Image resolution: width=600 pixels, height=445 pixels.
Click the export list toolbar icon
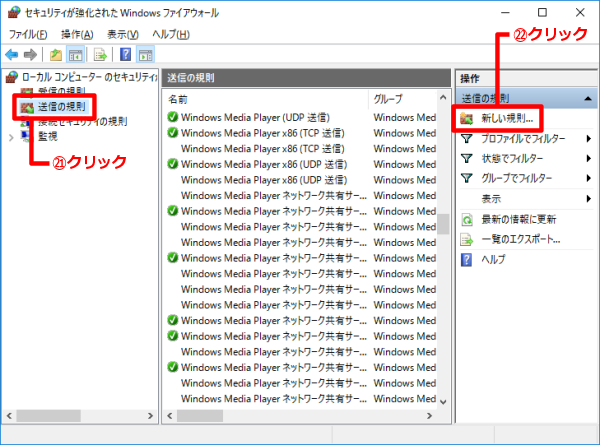(x=100, y=54)
